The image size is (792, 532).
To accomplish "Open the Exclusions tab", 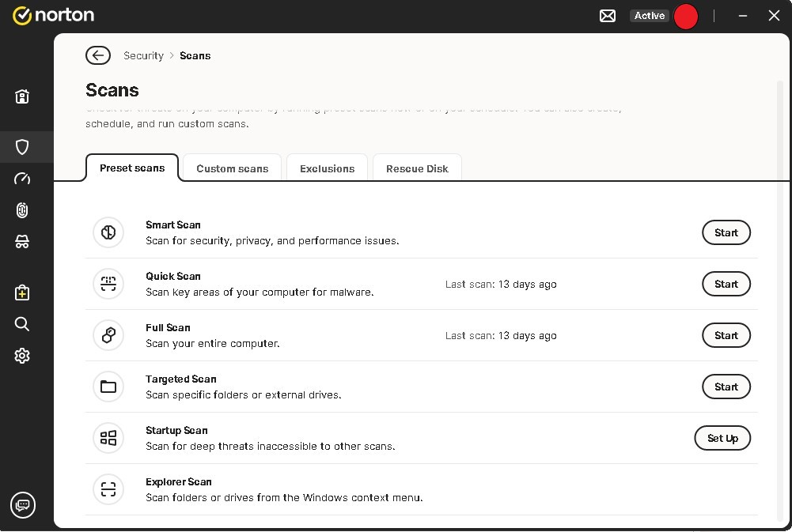I will click(327, 168).
